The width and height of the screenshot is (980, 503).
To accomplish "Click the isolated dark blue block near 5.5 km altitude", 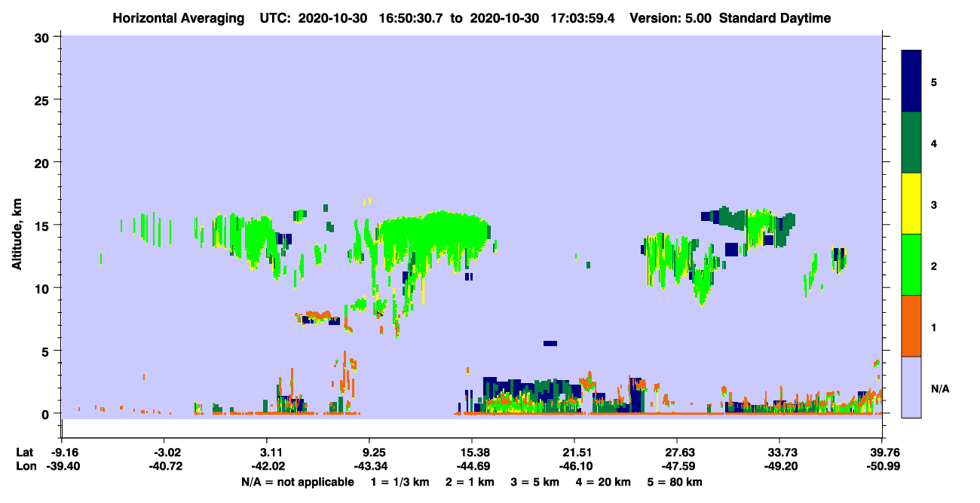I will 550,343.
